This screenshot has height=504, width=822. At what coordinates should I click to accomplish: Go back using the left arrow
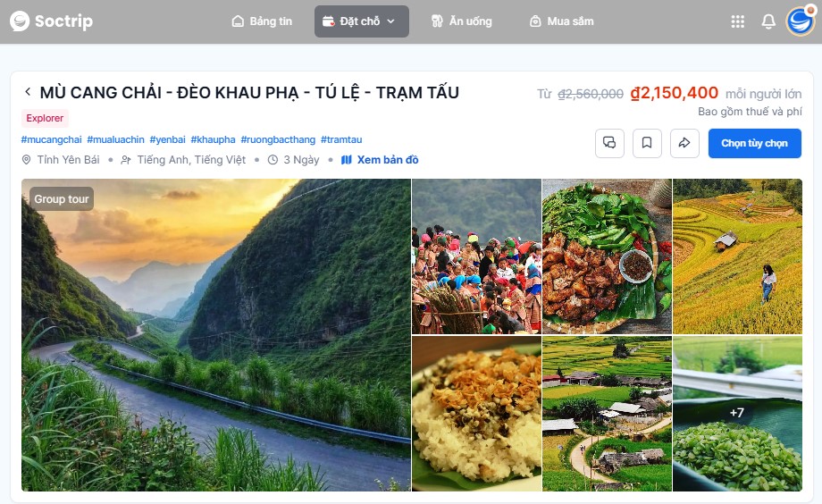click(28, 92)
